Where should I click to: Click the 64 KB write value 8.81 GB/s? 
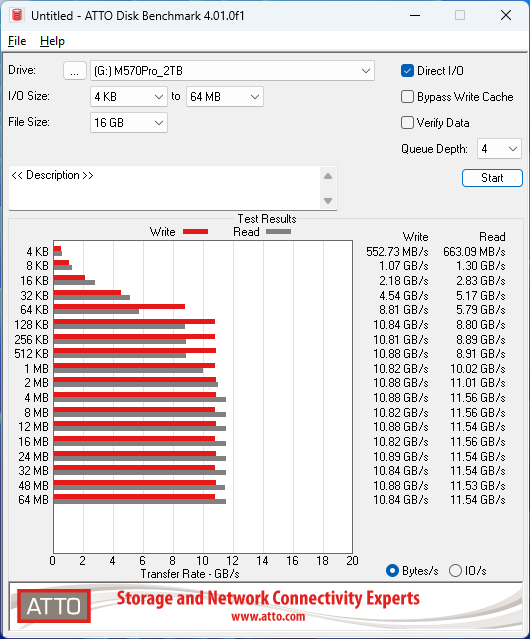tap(404, 310)
